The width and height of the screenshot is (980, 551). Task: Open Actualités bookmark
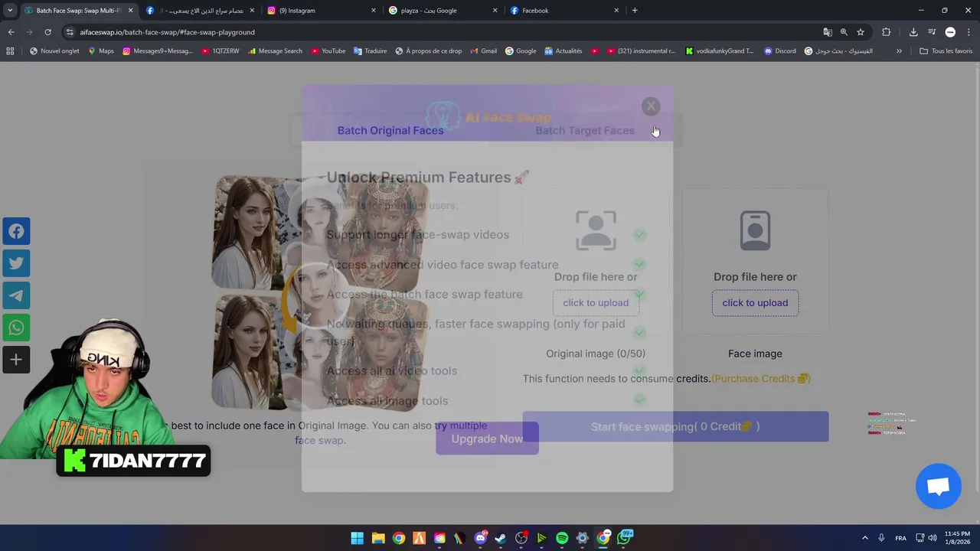coord(563,51)
